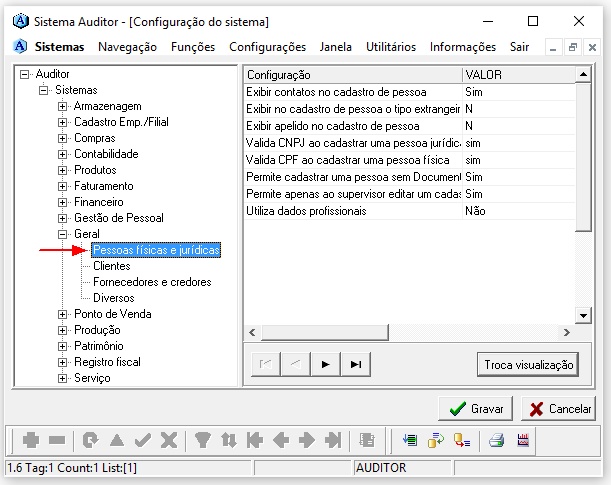
Task: Click the up-down sort arrows toolbar icon
Action: click(x=229, y=440)
